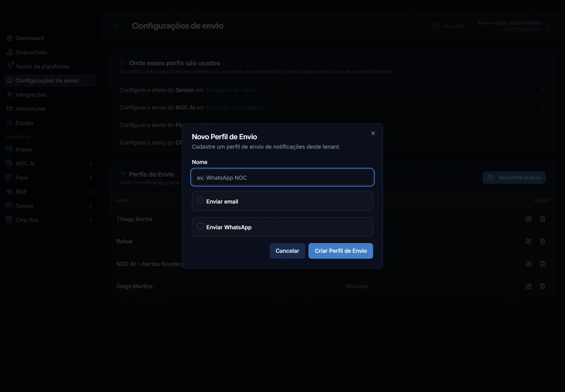Click Criar Perfil de Envio button
The width and height of the screenshot is (565, 392).
(341, 251)
